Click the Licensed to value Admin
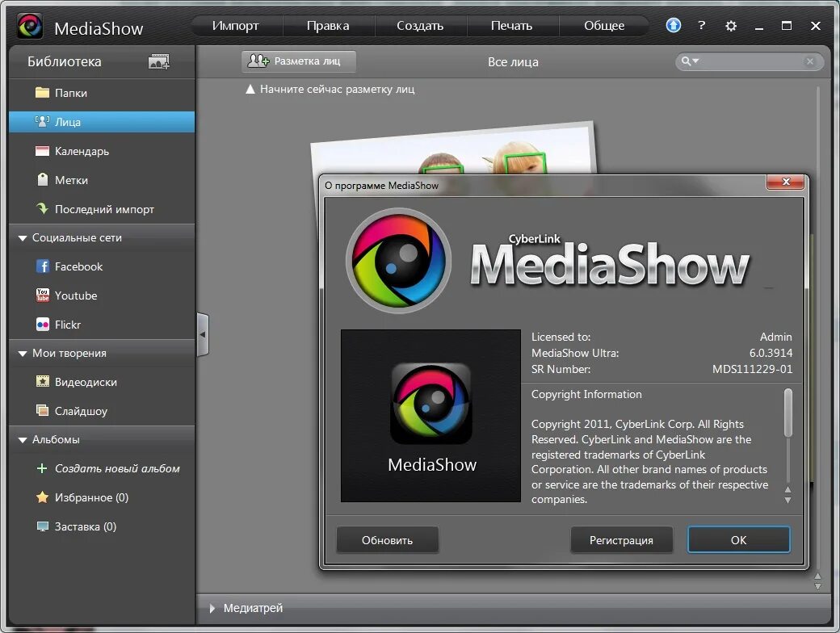 point(775,337)
